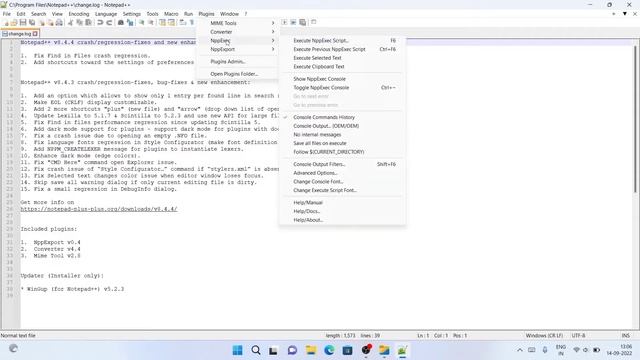Click the Save All toolbar icon
Screen dimensions: 640x360
coord(32,22)
